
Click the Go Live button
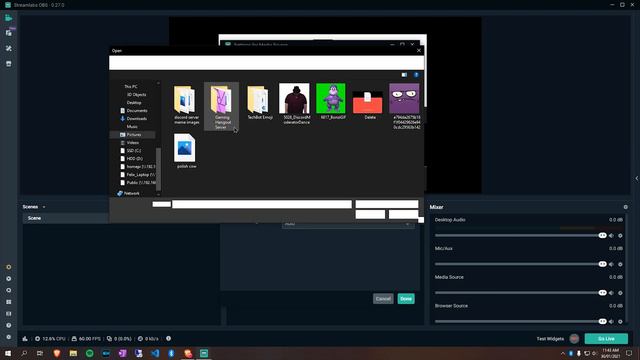pyautogui.click(x=606, y=339)
